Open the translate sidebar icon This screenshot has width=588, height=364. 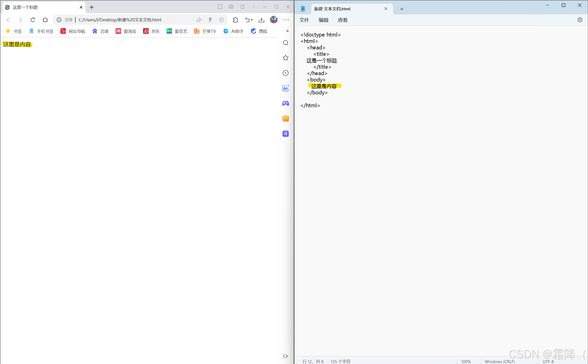point(285,134)
